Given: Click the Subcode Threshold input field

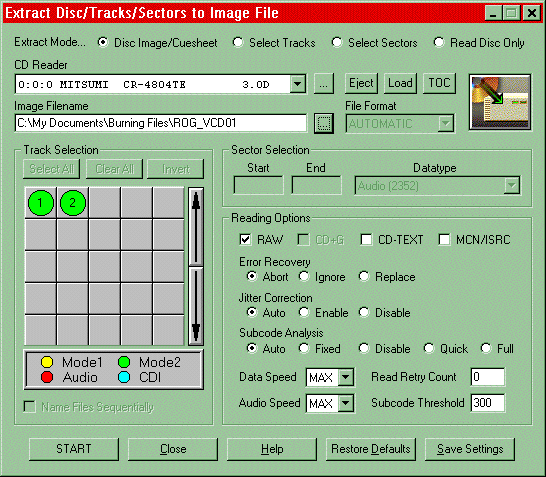Looking at the screenshot, I should (488, 403).
